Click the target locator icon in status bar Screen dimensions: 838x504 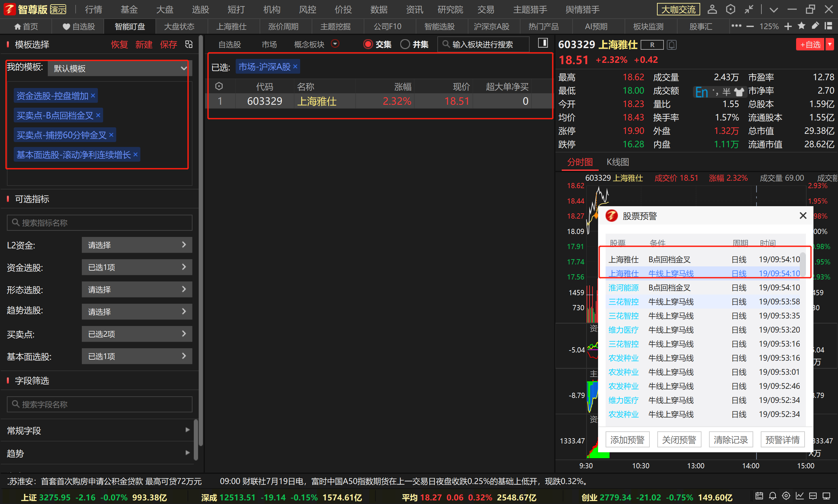click(786, 496)
